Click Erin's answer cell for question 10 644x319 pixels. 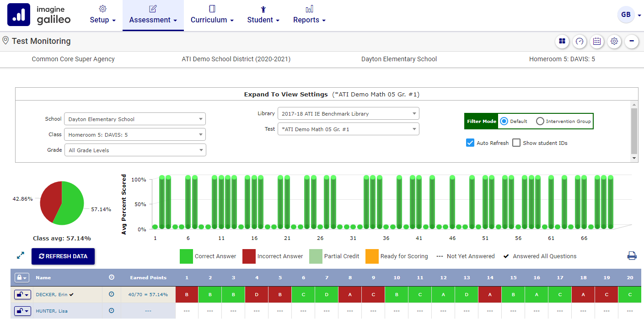397,295
